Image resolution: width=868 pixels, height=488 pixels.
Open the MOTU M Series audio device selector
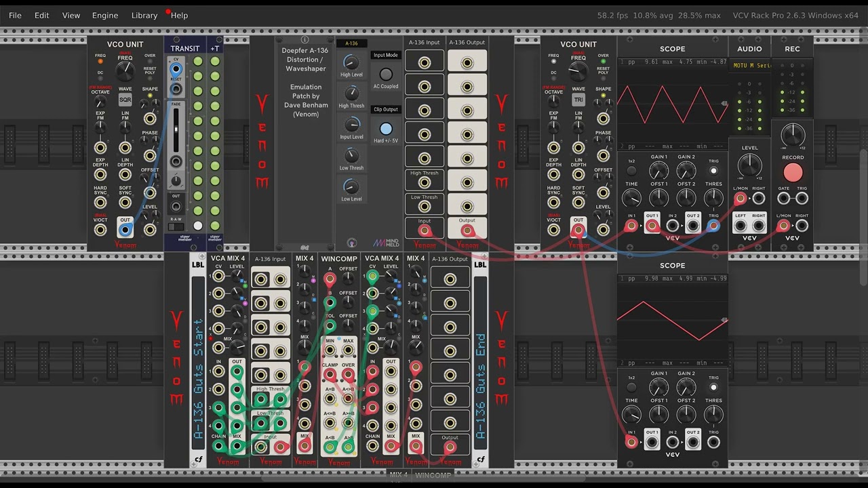click(749, 66)
